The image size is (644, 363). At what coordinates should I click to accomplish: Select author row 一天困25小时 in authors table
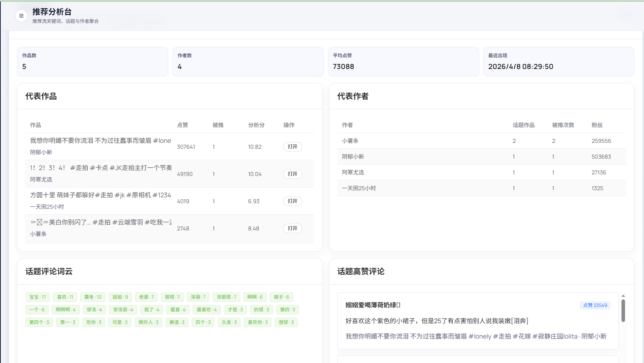pos(482,188)
